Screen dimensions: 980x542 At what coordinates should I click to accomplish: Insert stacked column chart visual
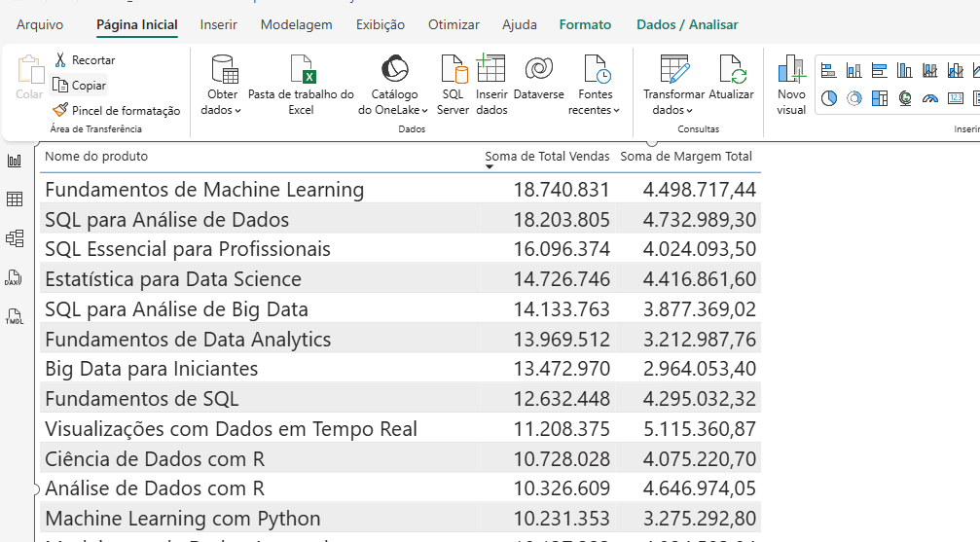[853, 71]
